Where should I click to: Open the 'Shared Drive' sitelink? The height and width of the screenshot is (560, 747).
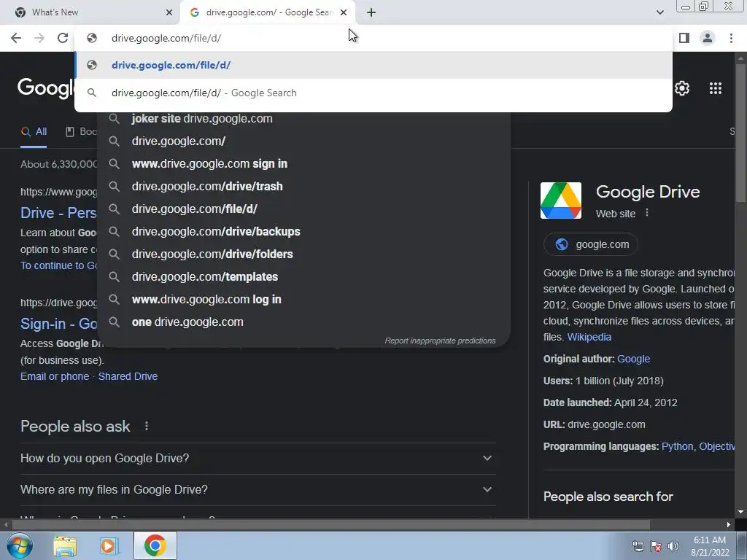(x=128, y=376)
